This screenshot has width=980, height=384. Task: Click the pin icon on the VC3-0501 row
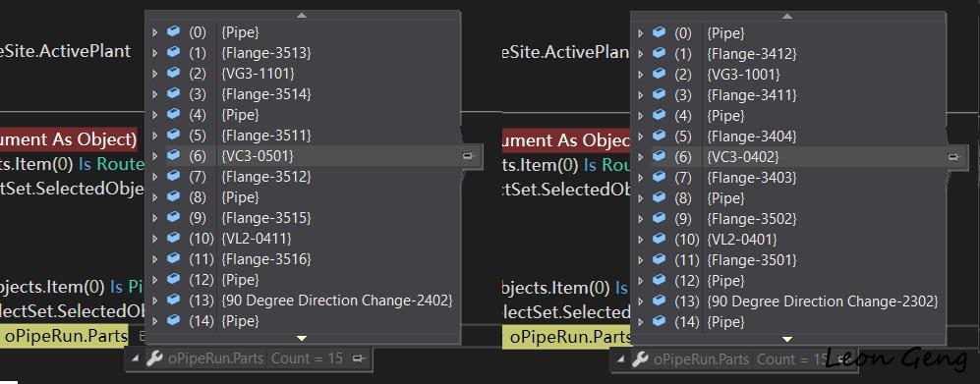(467, 156)
